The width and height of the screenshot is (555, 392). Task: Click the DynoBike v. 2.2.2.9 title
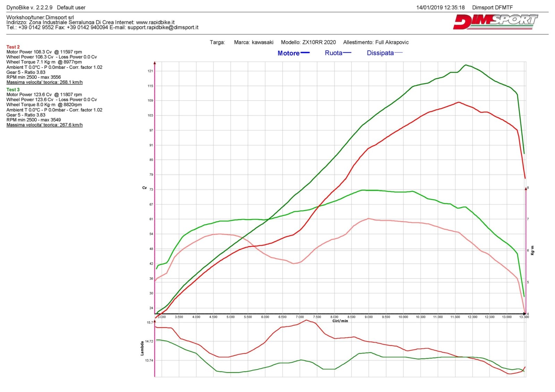click(29, 7)
